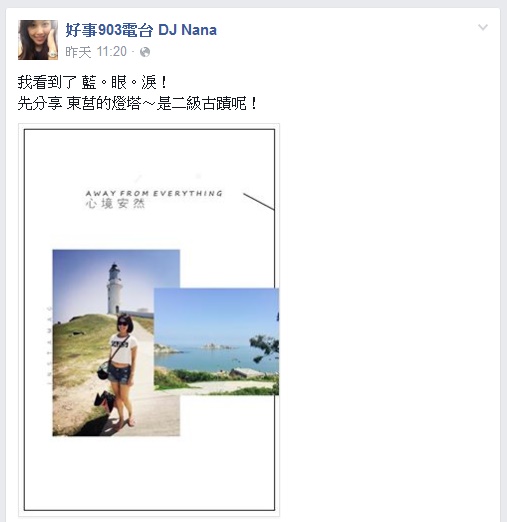Screen dimensions: 507x522
Task: Open the post options chevron menu
Action: pos(483,27)
